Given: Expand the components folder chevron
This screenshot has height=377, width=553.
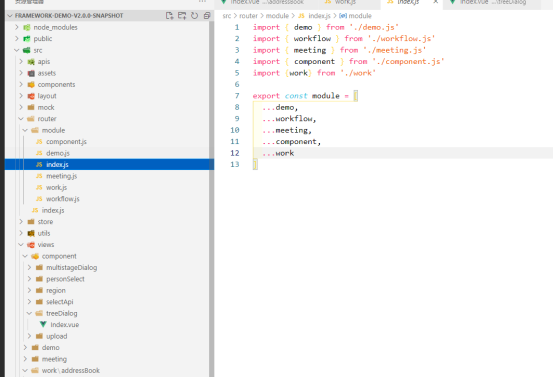Looking at the screenshot, I should click(21, 84).
